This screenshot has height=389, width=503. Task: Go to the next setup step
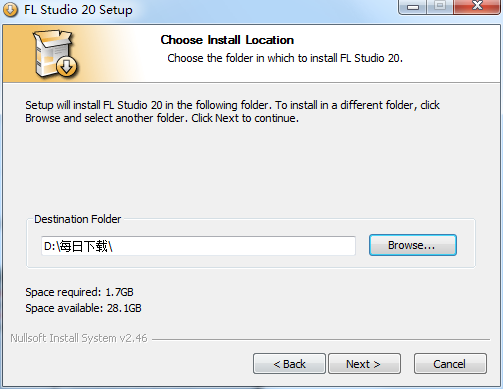click(364, 364)
